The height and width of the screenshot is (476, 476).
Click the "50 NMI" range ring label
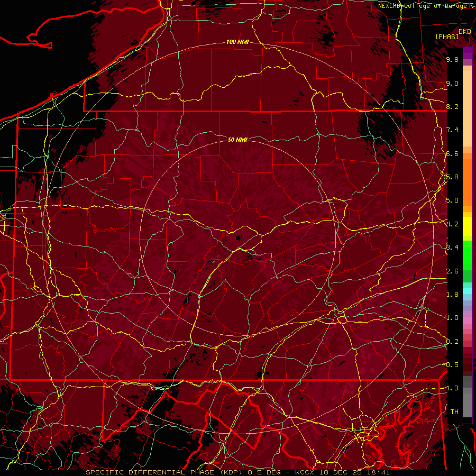pyautogui.click(x=237, y=140)
